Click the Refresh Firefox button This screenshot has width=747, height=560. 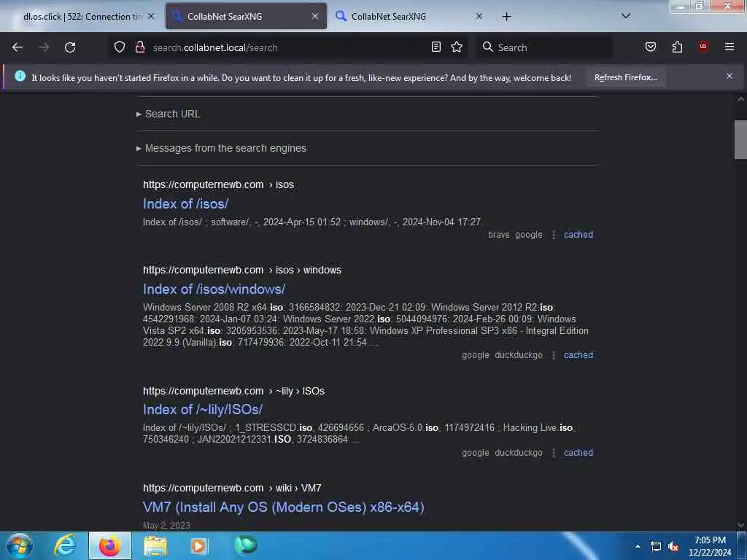[625, 77]
